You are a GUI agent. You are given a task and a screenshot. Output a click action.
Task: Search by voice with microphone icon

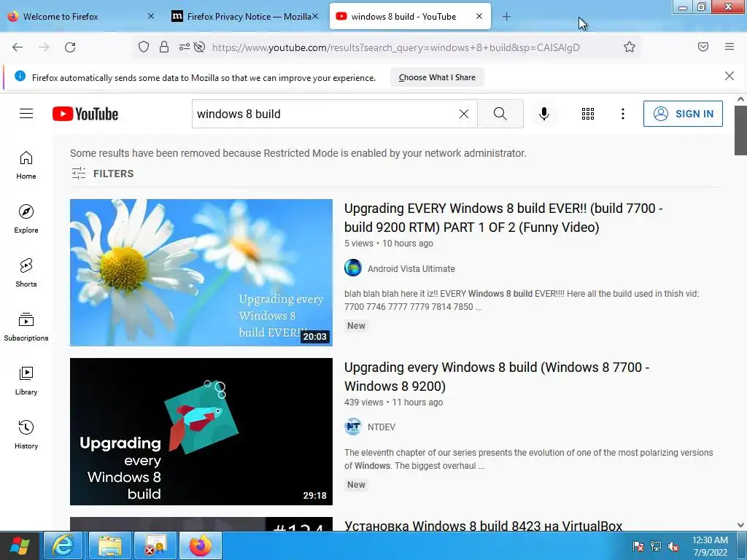pos(544,114)
